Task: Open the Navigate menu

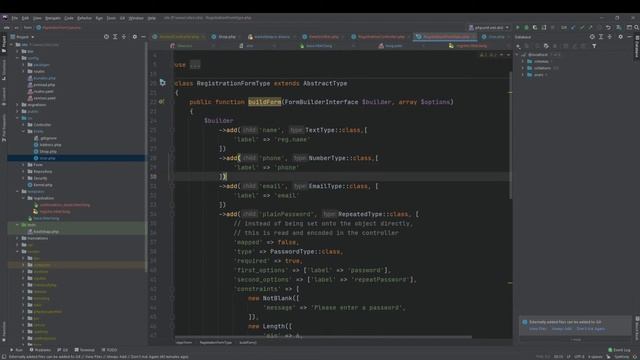Action: [53, 18]
